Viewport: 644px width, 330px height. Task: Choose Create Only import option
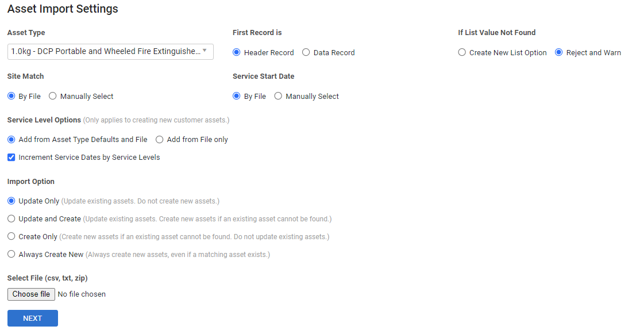(11, 236)
